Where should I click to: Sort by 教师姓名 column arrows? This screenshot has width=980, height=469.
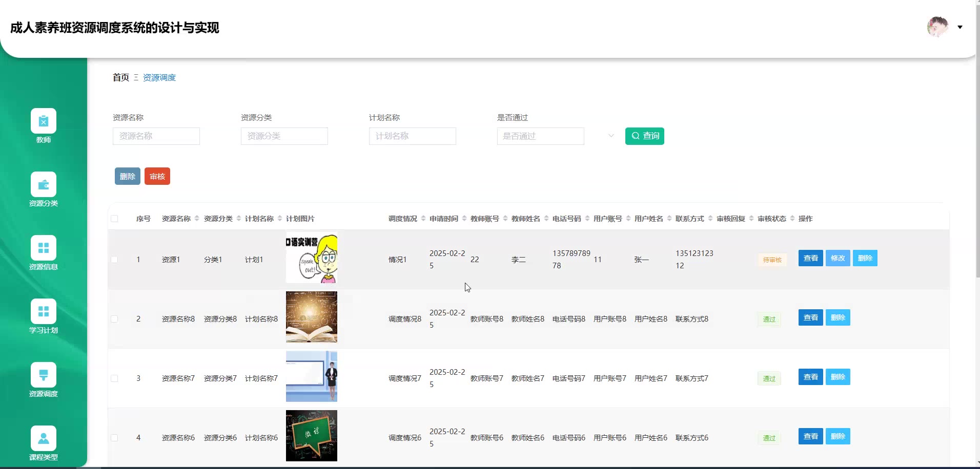(x=546, y=219)
